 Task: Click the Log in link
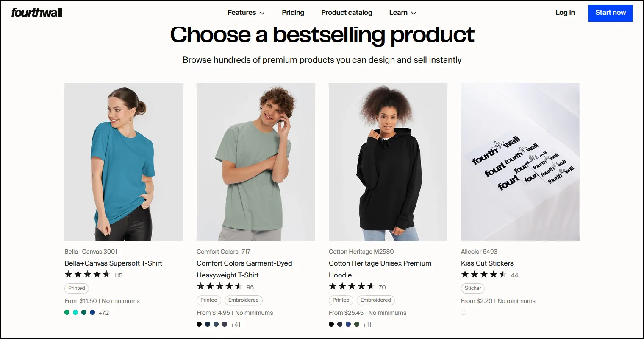565,13
